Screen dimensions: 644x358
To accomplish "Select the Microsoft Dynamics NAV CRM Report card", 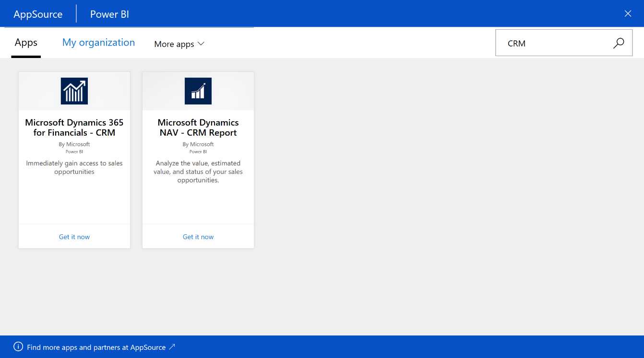I will click(198, 127).
